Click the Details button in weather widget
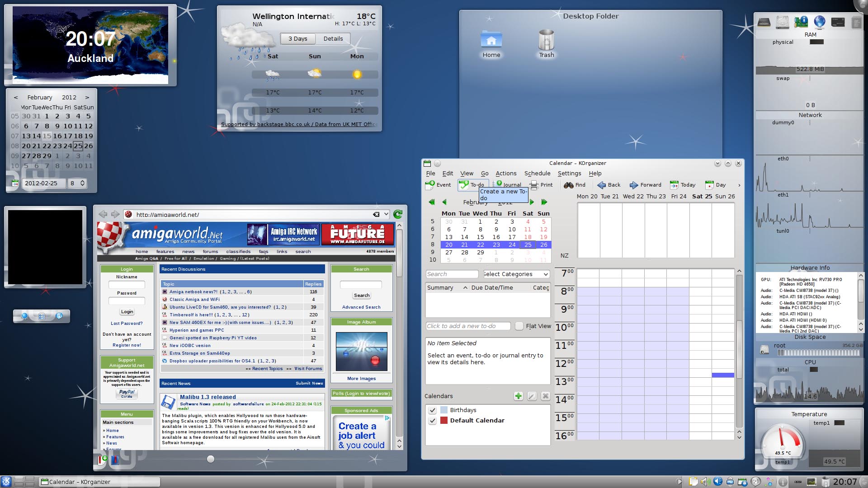 coord(333,39)
